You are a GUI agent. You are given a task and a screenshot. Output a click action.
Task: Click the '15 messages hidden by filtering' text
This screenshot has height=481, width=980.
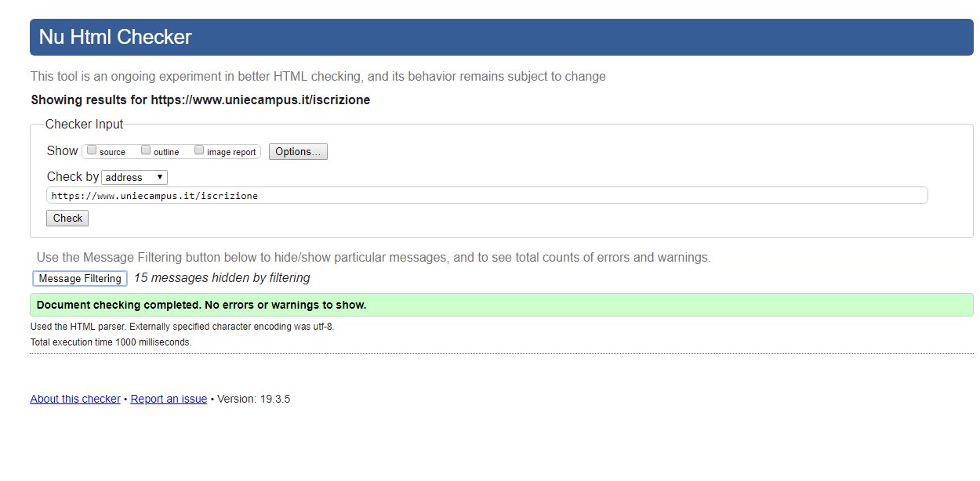pos(222,277)
